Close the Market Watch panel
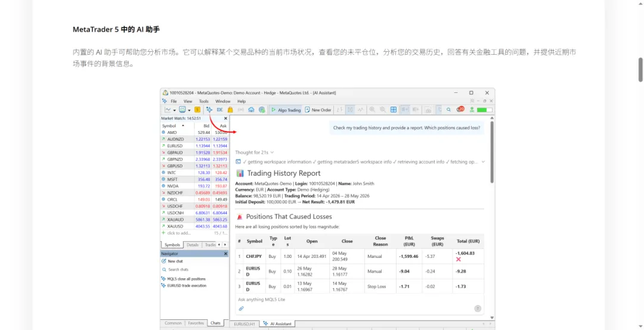 click(225, 118)
